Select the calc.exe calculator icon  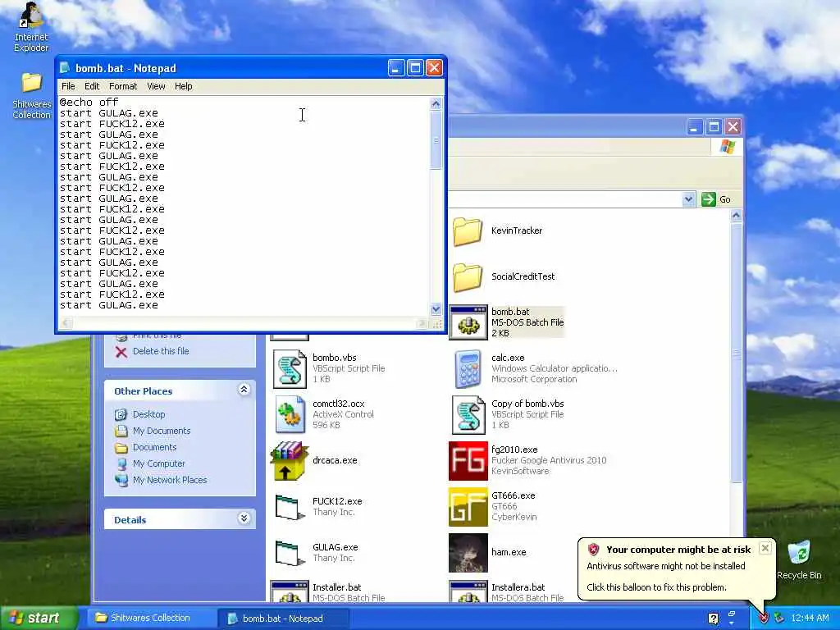468,368
